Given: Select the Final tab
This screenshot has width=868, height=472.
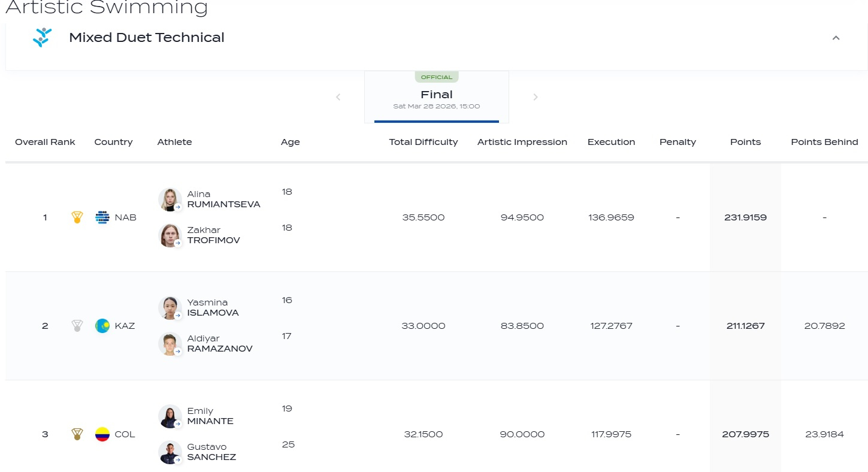Looking at the screenshot, I should (x=436, y=97).
